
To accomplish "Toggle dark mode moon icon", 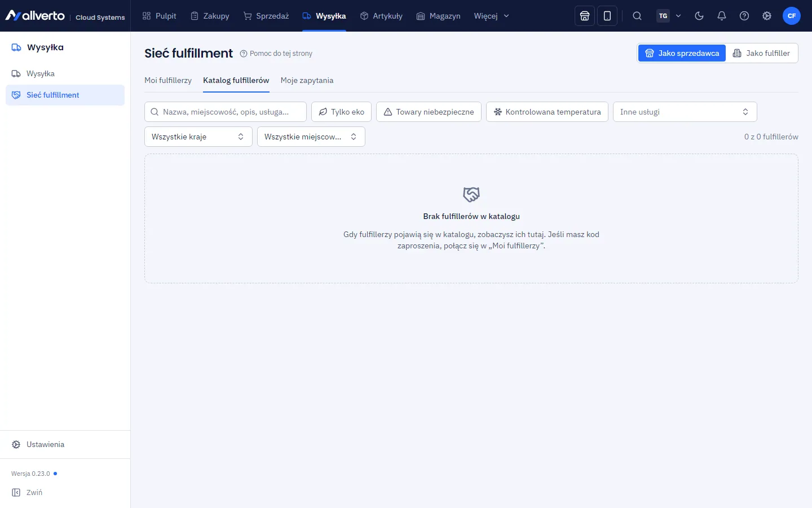I will pyautogui.click(x=699, y=16).
